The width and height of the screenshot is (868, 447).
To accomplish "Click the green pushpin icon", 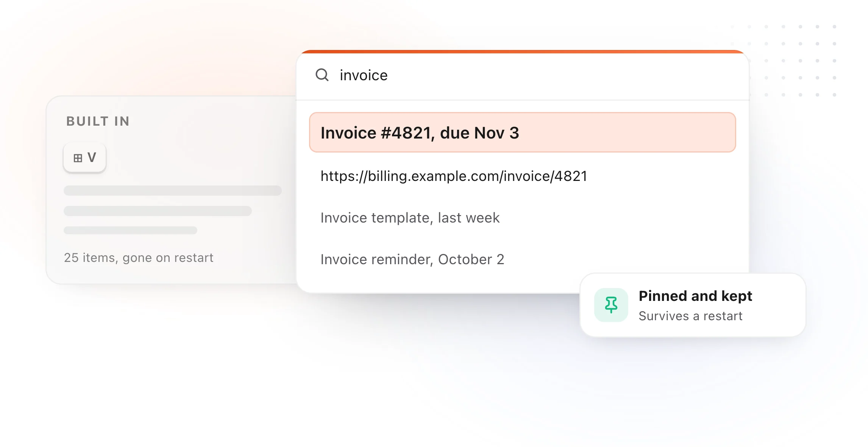I will click(611, 305).
